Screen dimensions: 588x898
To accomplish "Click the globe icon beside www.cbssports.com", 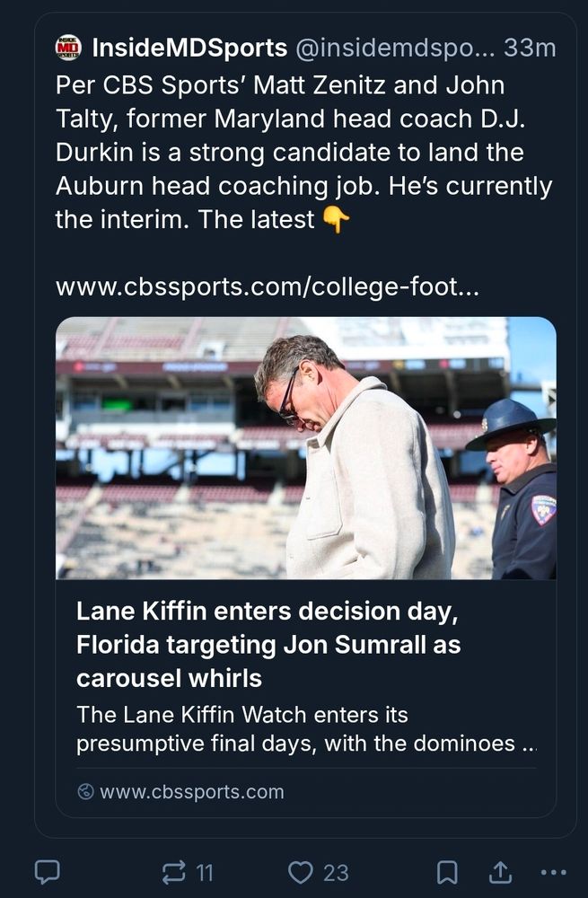I will click(x=85, y=791).
